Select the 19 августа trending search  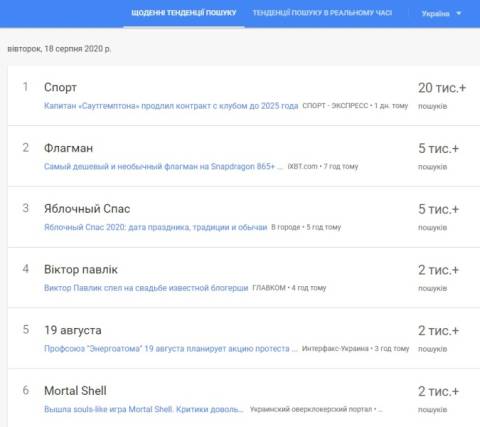73,330
